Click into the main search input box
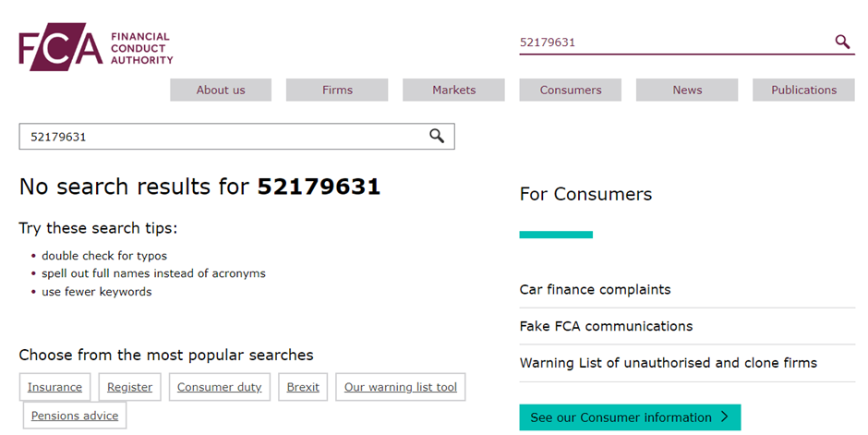The width and height of the screenshot is (868, 435). click(x=222, y=137)
